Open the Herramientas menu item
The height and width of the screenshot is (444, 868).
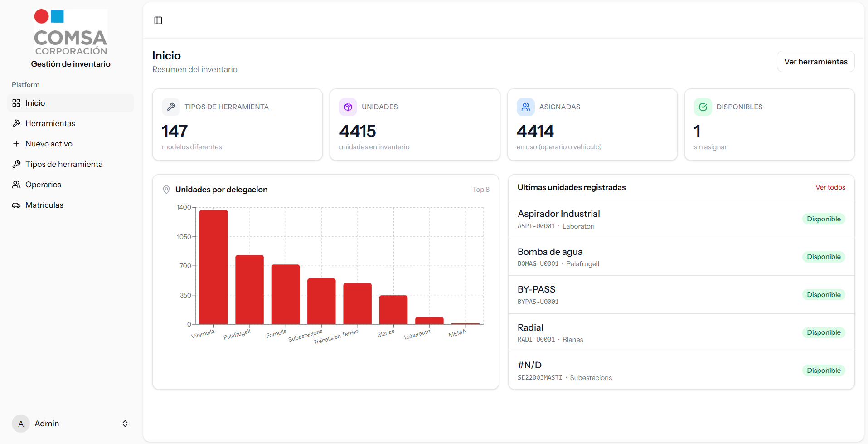tap(50, 123)
